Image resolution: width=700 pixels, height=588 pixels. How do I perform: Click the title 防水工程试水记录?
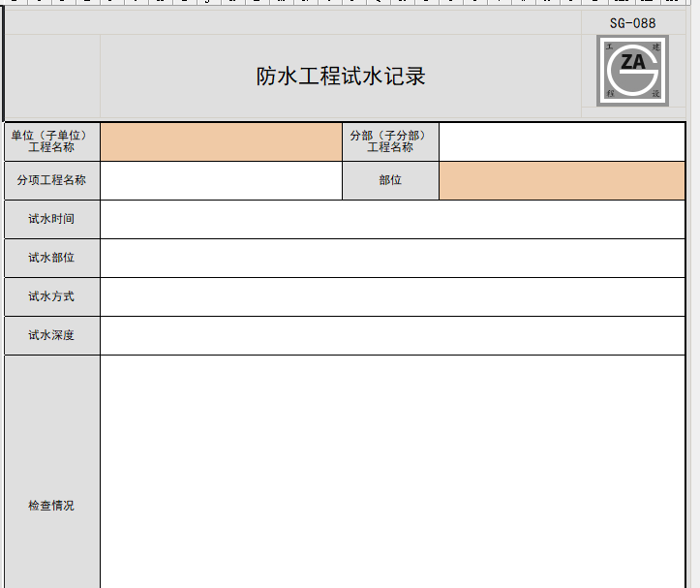point(341,77)
